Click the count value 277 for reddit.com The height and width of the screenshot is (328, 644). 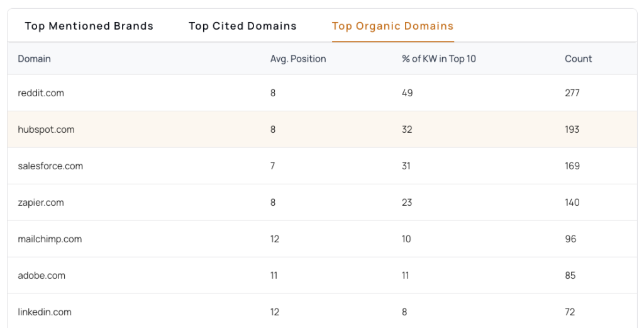pos(572,93)
